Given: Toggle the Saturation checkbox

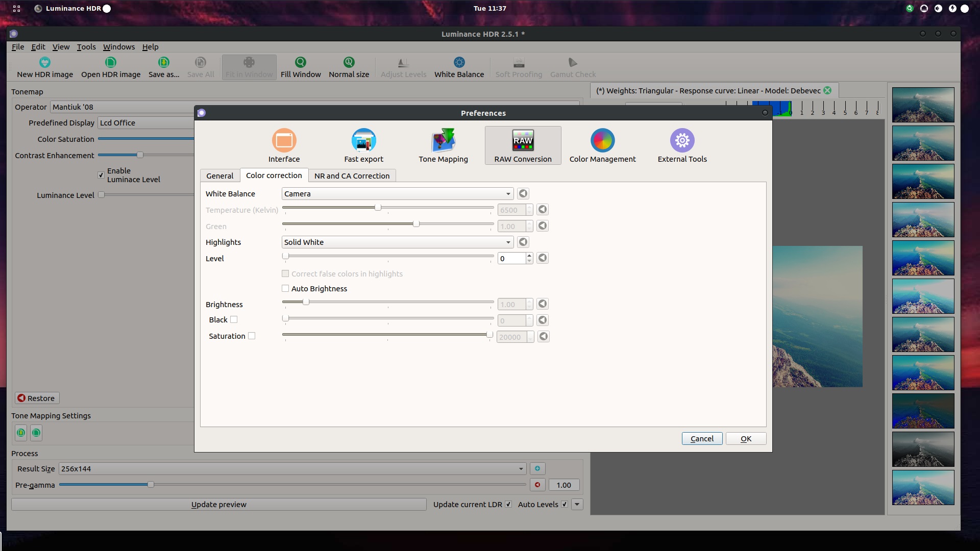Looking at the screenshot, I should click(252, 336).
